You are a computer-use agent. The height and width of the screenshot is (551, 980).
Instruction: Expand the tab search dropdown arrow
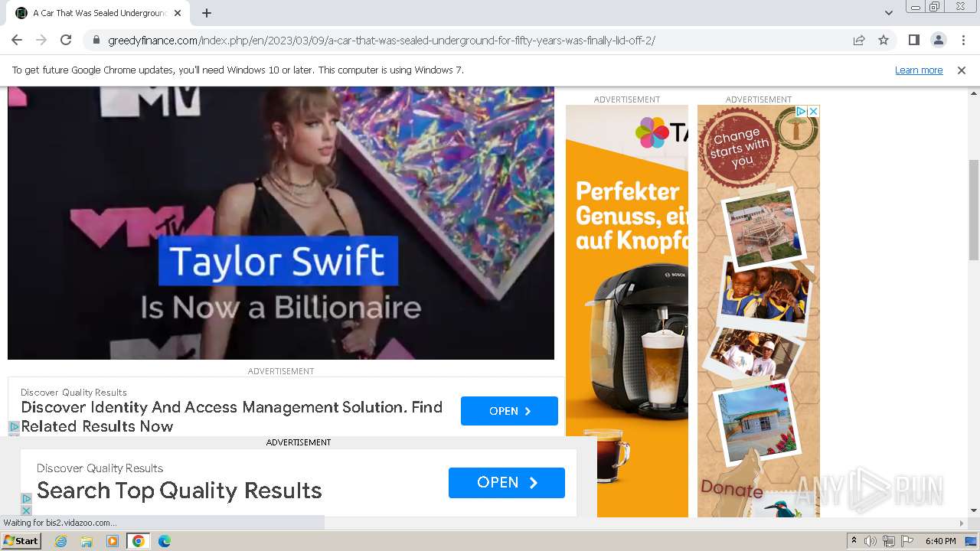tap(889, 13)
